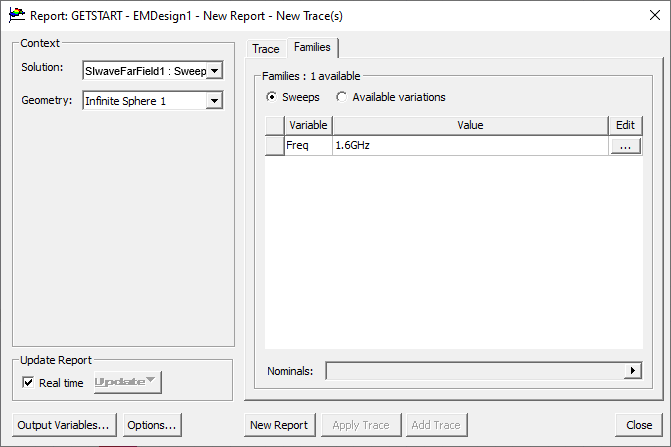Click the New Report button

279,425
